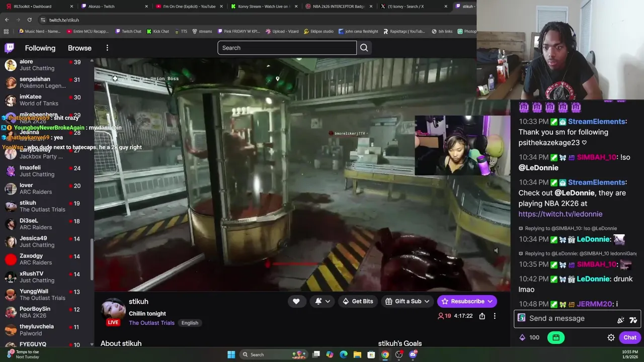
Task: Select lover ARC Raiders channel in sidebar
Action: pos(46,189)
